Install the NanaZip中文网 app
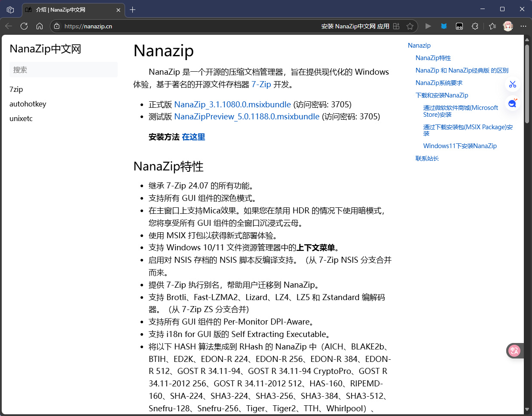The image size is (532, 416). tap(360, 26)
